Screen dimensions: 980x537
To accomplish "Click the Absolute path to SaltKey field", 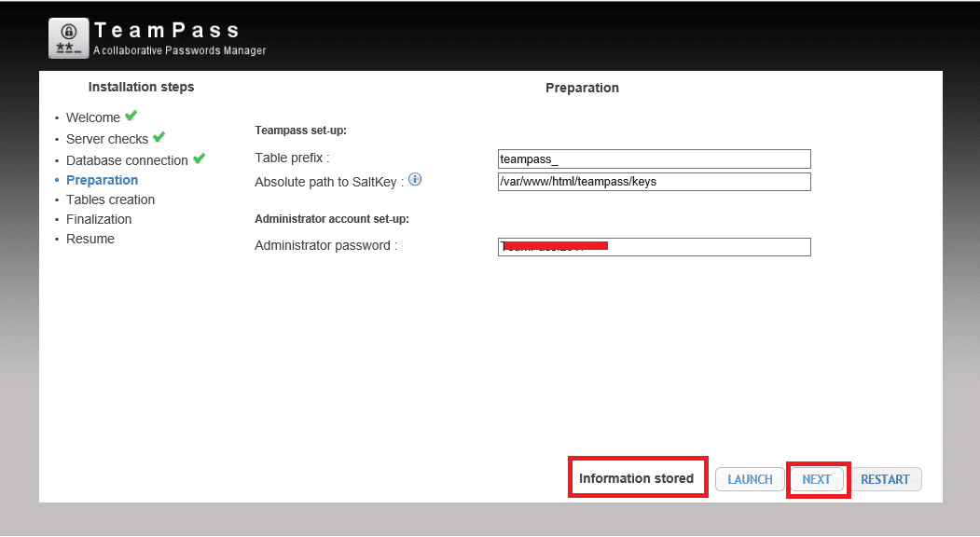I will tap(655, 181).
